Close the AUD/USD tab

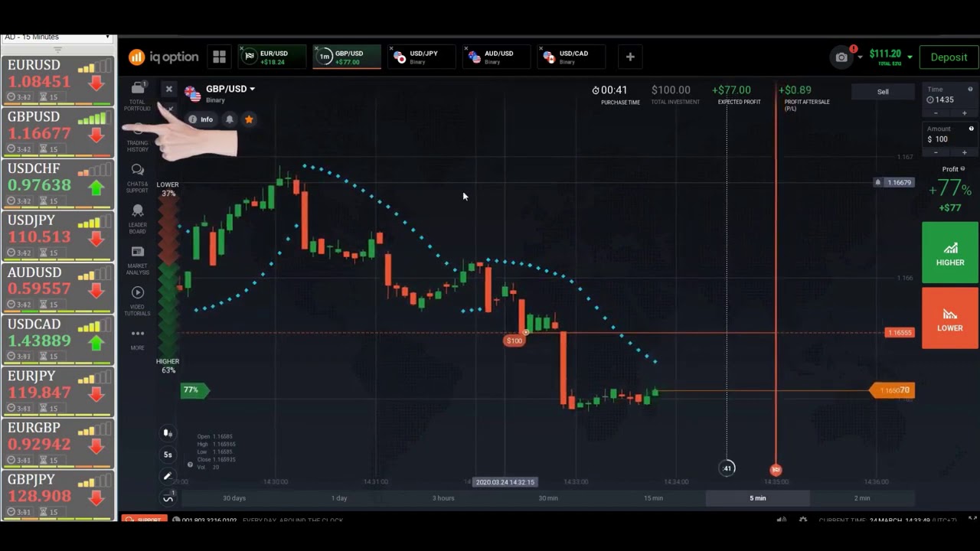coord(467,48)
